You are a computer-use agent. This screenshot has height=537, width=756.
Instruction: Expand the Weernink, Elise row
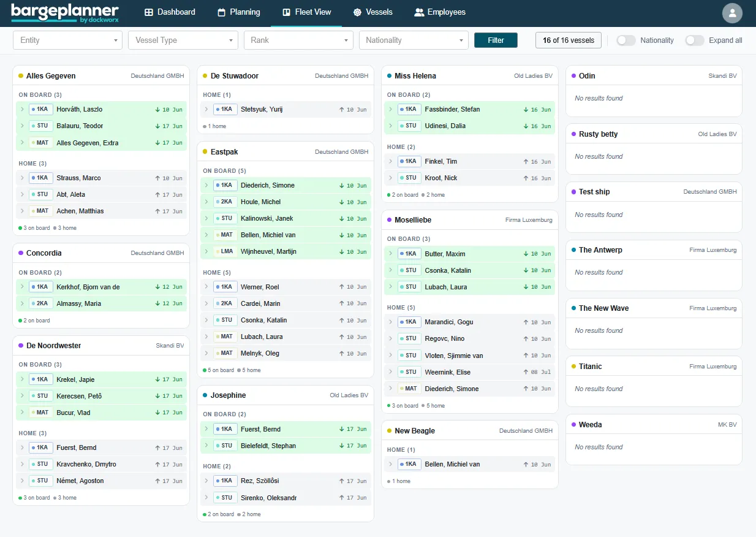point(391,372)
